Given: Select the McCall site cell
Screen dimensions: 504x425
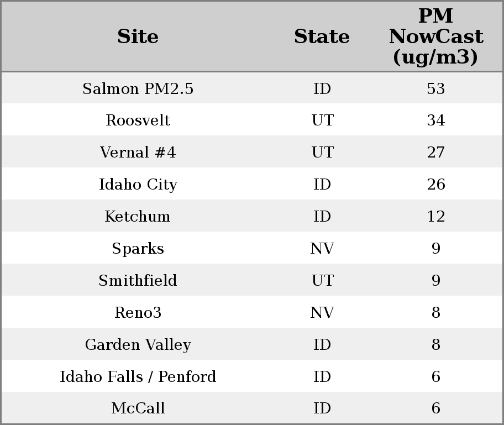Looking at the screenshot, I should [138, 408].
